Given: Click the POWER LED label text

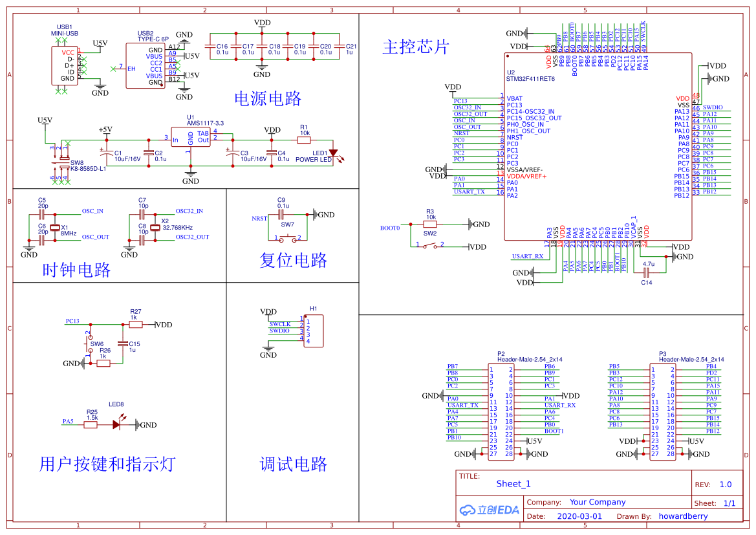Looking at the screenshot, I should [x=314, y=160].
